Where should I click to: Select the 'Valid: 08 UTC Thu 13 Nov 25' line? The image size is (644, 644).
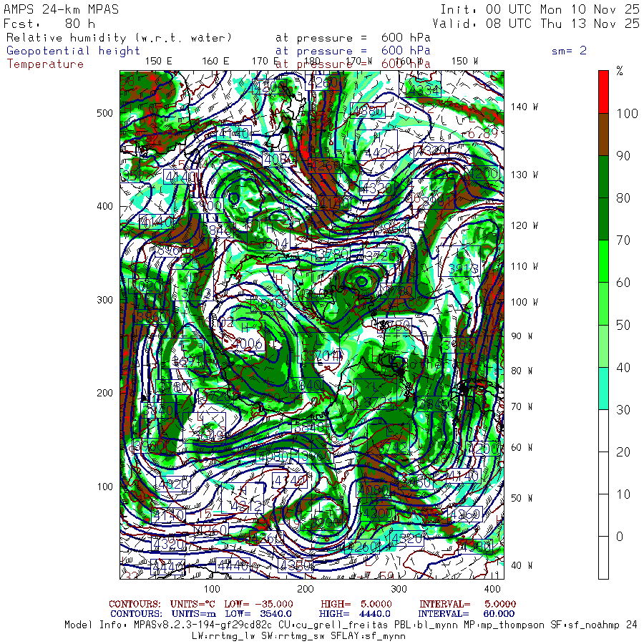point(536,24)
